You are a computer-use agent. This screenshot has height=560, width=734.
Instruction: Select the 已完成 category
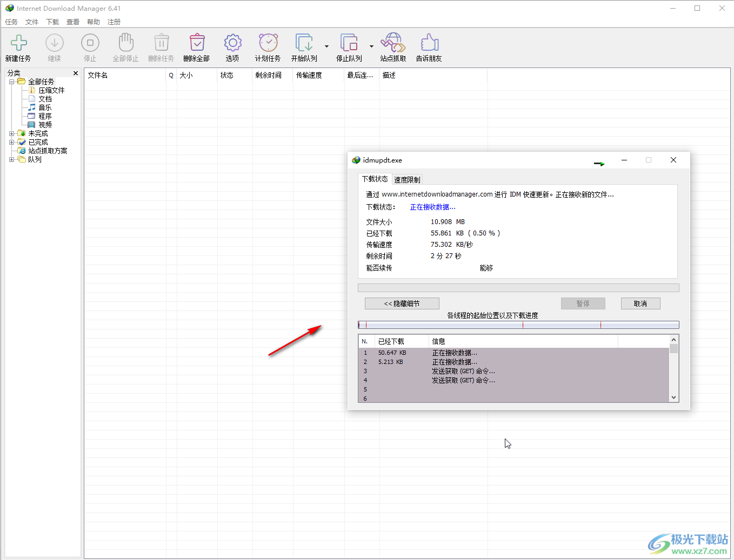point(38,142)
